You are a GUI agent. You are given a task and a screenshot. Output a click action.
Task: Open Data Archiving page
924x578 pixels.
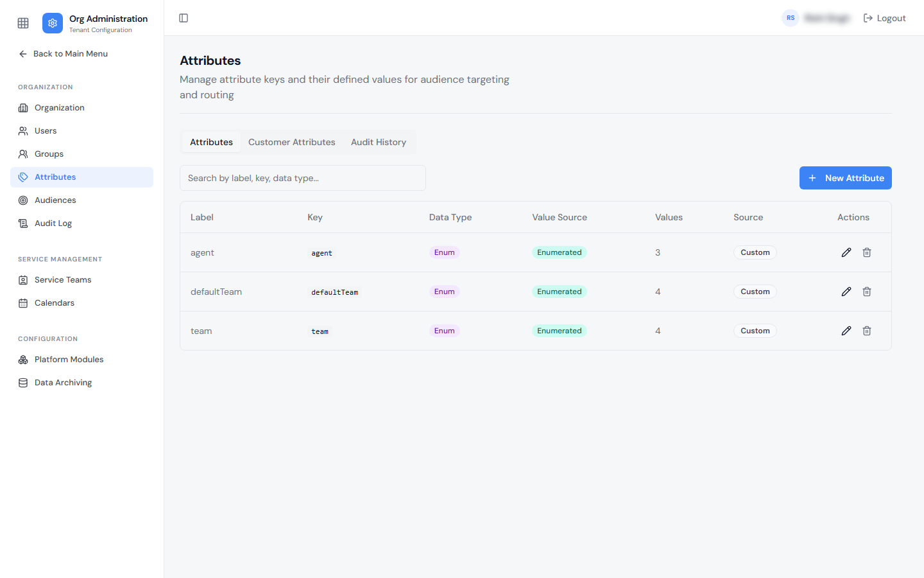[x=81, y=383]
